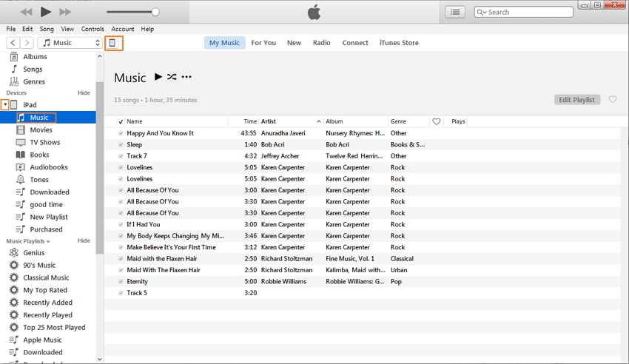
Task: Open the New Playlist item
Action: point(49,217)
